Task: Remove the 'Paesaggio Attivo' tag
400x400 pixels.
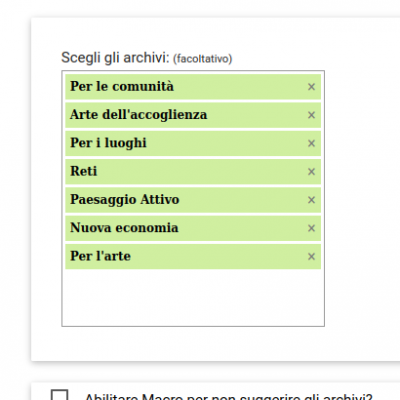Action: (311, 200)
